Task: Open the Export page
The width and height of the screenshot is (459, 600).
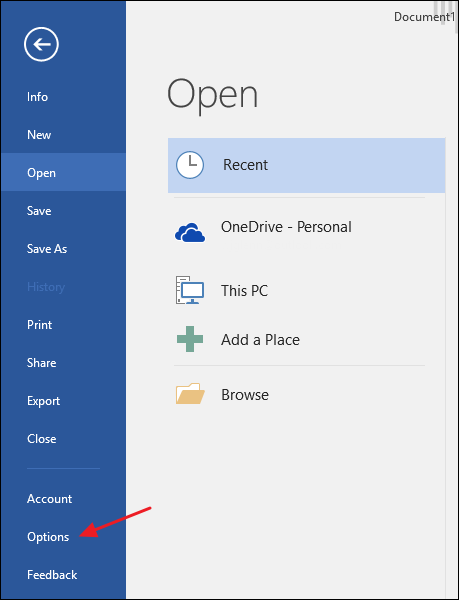Action: click(x=44, y=401)
